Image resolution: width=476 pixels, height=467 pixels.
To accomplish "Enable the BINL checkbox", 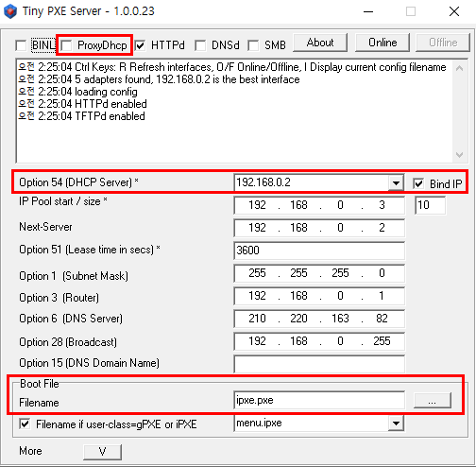I will coord(21,45).
